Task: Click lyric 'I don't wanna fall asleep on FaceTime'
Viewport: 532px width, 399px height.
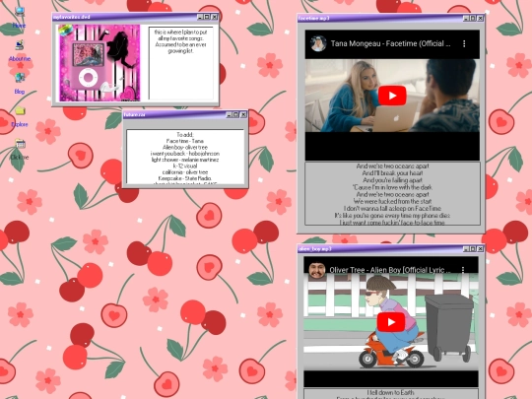Action: point(392,208)
